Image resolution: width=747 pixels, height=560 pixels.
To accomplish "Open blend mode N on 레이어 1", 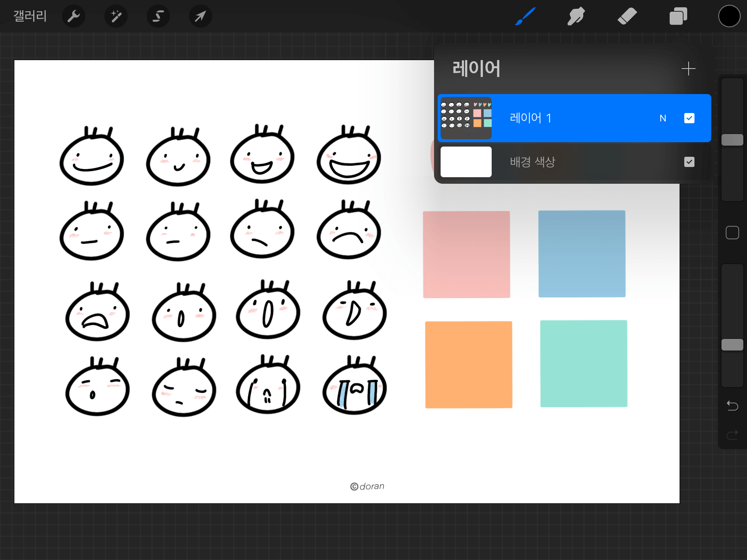I will click(x=663, y=118).
